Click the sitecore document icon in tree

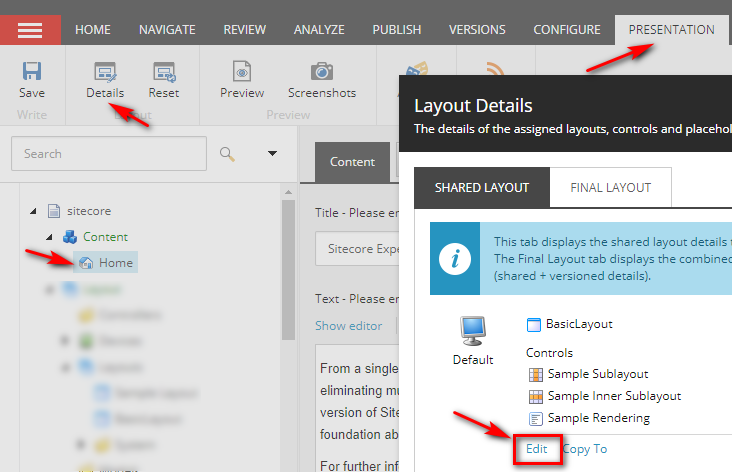(54, 211)
